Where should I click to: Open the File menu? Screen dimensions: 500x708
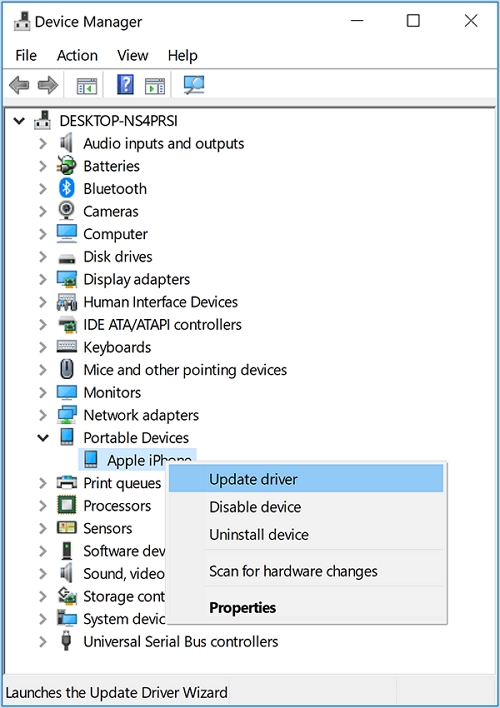pyautogui.click(x=26, y=55)
